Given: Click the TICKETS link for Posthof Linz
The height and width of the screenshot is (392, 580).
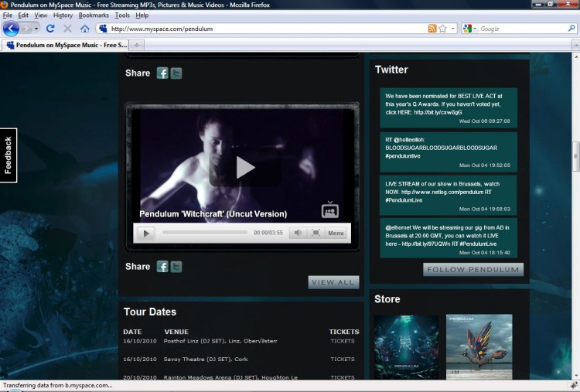Looking at the screenshot, I should pyautogui.click(x=343, y=341).
